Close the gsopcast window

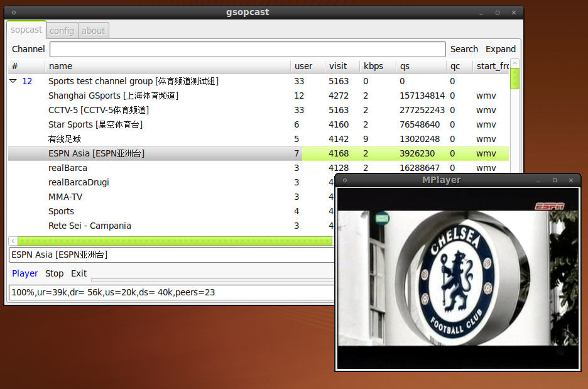(514, 13)
